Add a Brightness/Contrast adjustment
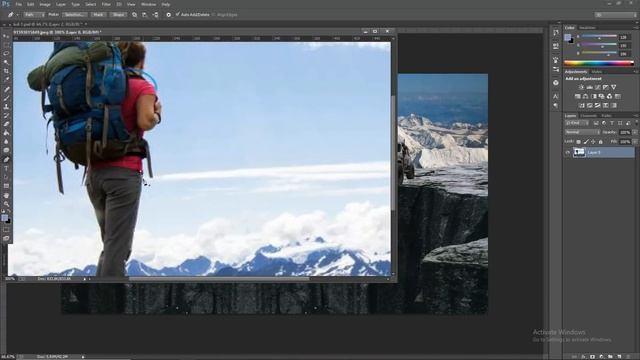This screenshot has height=360, width=640. click(x=581, y=87)
